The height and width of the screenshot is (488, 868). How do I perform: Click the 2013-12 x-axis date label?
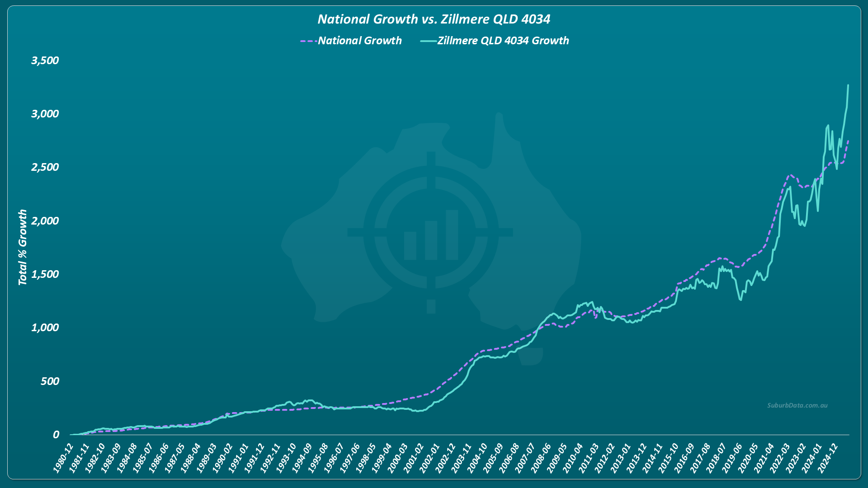click(636, 458)
